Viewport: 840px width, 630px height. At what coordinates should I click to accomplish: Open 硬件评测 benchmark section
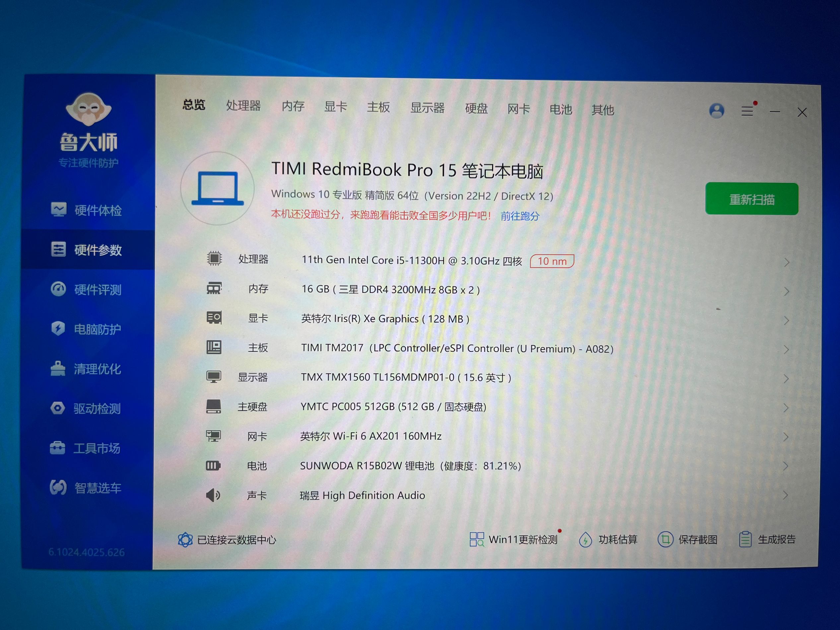[x=86, y=289]
